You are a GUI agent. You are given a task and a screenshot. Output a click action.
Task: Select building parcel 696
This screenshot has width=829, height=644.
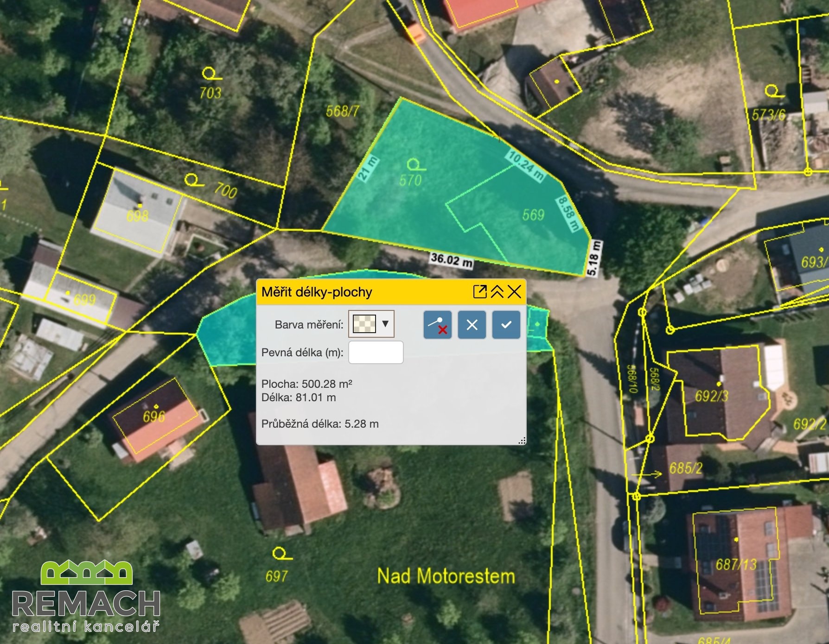coord(154,416)
